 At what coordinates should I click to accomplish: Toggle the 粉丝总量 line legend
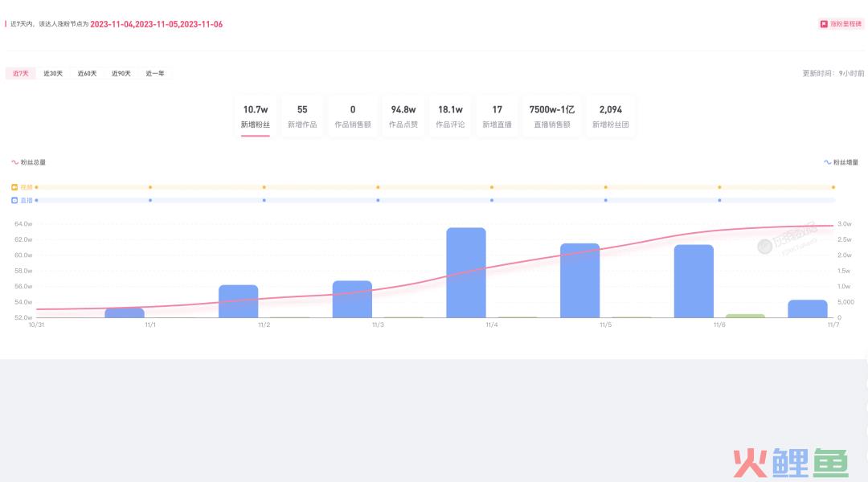pos(28,162)
